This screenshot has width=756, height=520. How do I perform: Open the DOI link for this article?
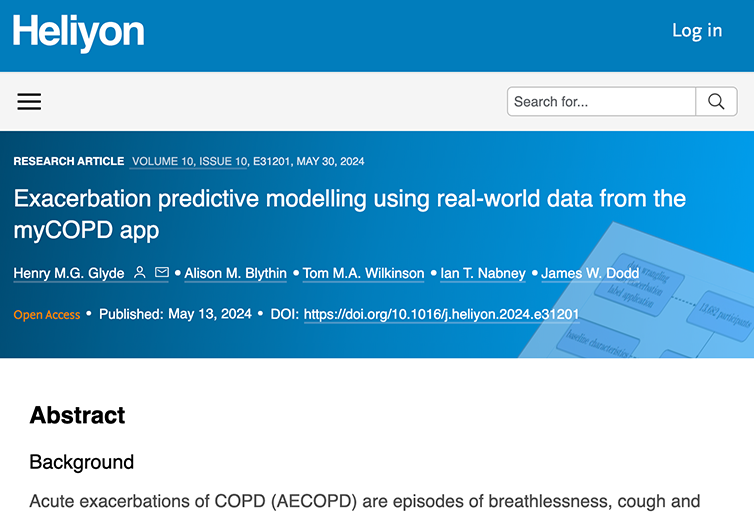pos(441,315)
